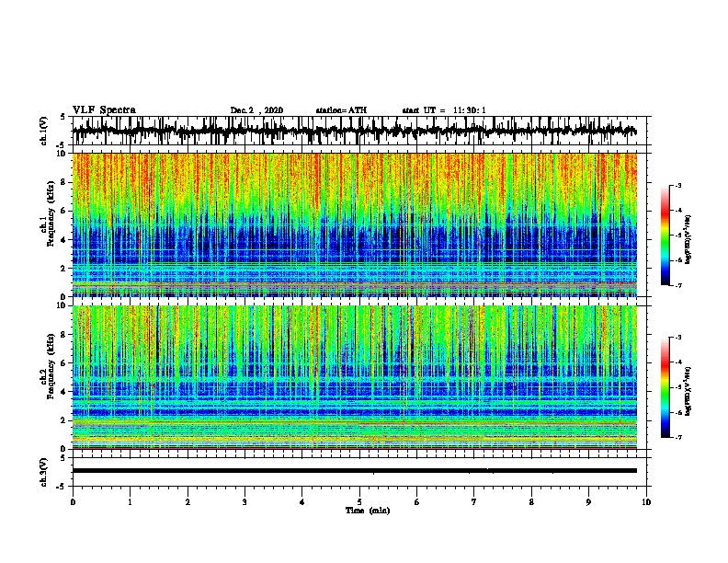
Task: Click the time axis tick label '7'
Action: pyautogui.click(x=474, y=502)
